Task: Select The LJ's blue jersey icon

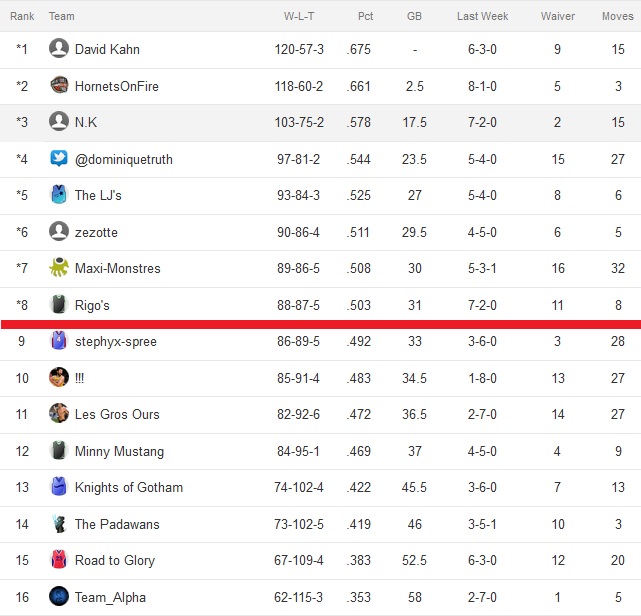Action: click(59, 195)
